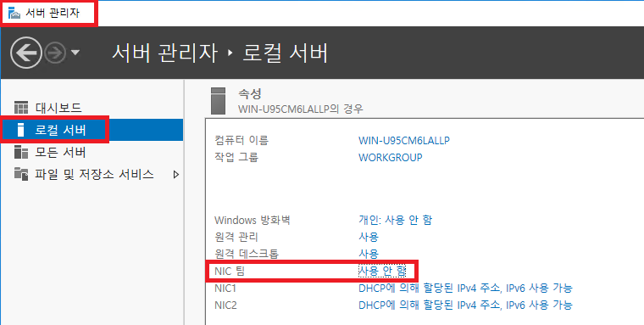
Task: Click the 컴퓨터 이름 label
Action: point(241,140)
